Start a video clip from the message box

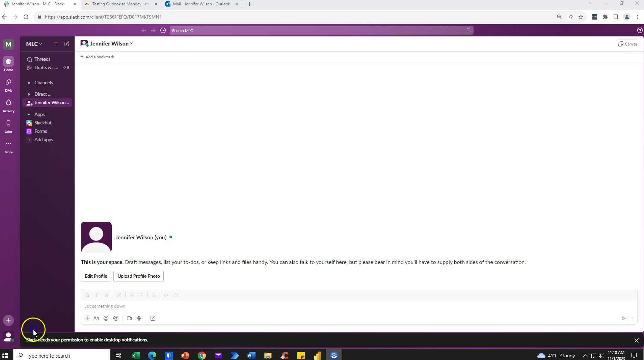tap(129, 318)
